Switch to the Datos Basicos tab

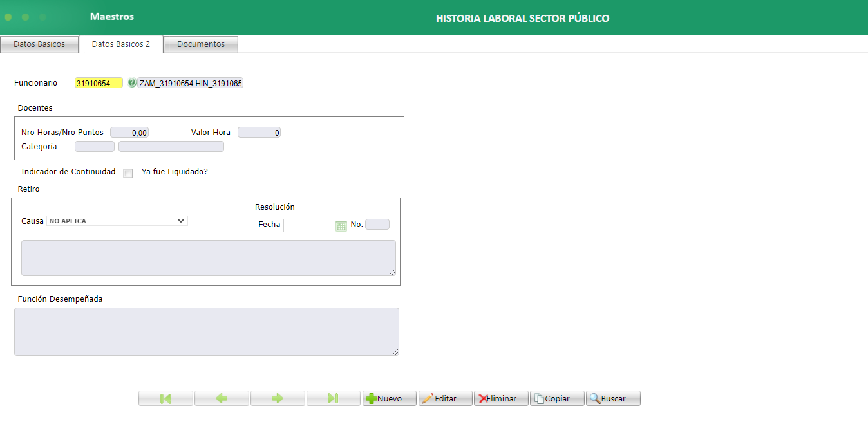39,44
